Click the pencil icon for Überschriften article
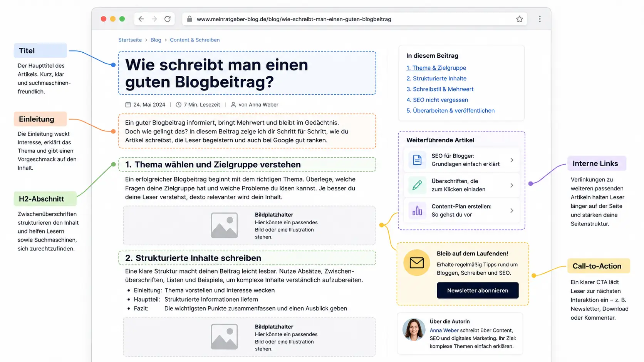Viewport: 644px width, 362px height. [417, 185]
